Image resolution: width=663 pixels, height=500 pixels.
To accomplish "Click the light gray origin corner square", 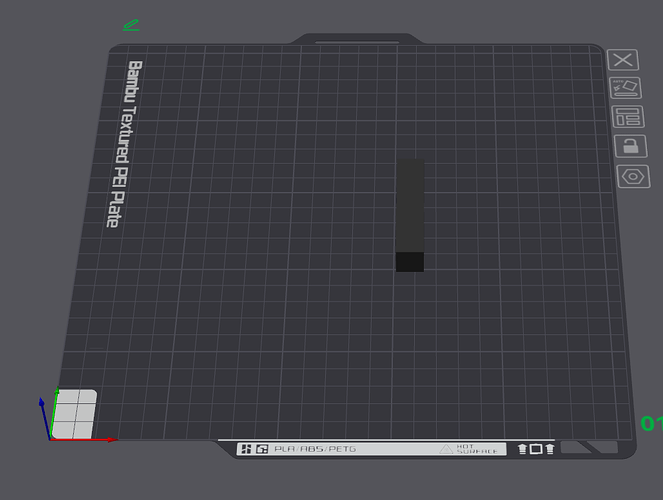I will pyautogui.click(x=75, y=413).
